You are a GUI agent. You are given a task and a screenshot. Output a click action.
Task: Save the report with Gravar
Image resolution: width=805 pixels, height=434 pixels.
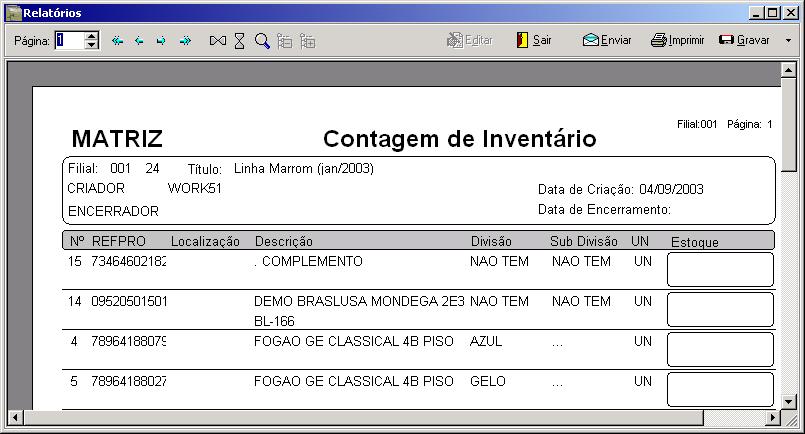(x=744, y=41)
